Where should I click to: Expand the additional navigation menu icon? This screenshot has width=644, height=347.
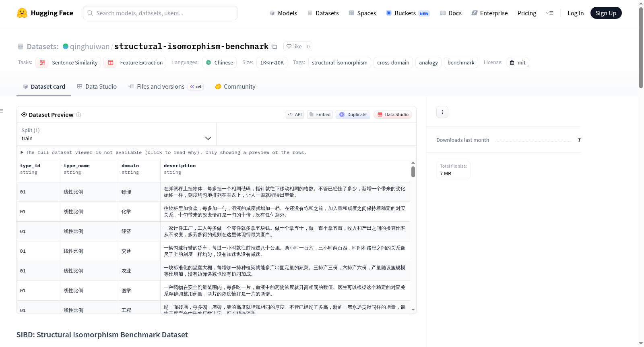click(549, 13)
